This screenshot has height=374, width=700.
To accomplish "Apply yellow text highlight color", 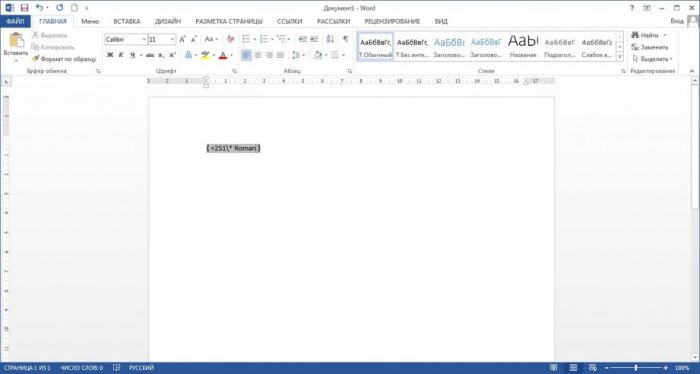I will click(x=205, y=55).
